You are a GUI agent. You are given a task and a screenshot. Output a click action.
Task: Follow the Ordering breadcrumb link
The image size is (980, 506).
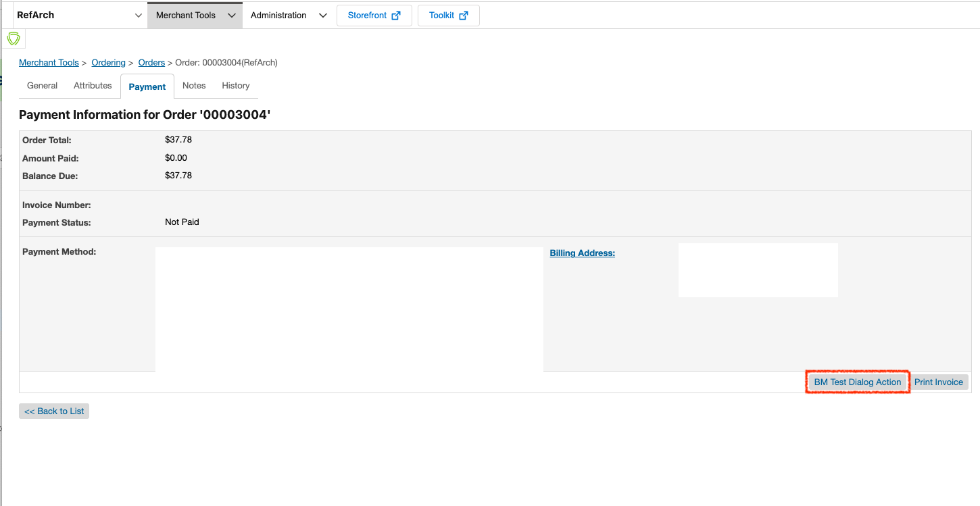click(109, 63)
